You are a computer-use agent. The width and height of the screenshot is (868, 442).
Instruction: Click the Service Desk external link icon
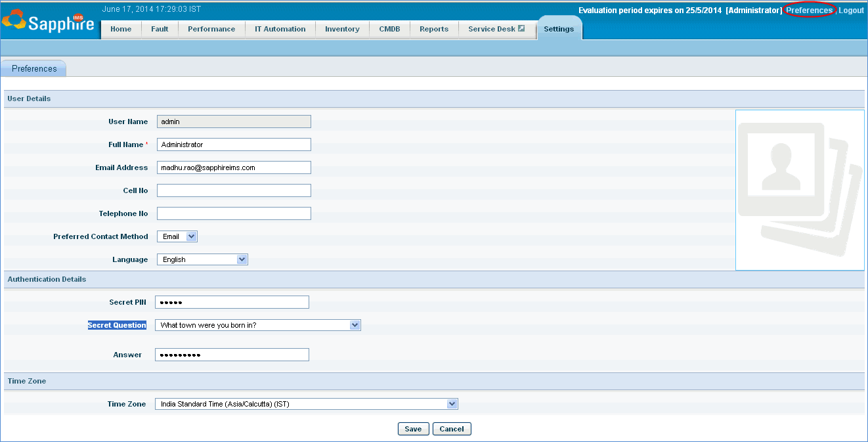(x=521, y=29)
